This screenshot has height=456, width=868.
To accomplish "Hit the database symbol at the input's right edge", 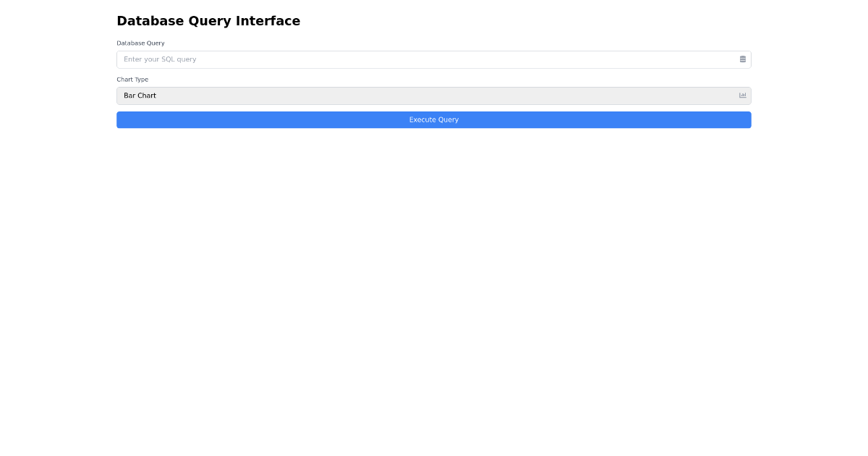I will pyautogui.click(x=742, y=59).
